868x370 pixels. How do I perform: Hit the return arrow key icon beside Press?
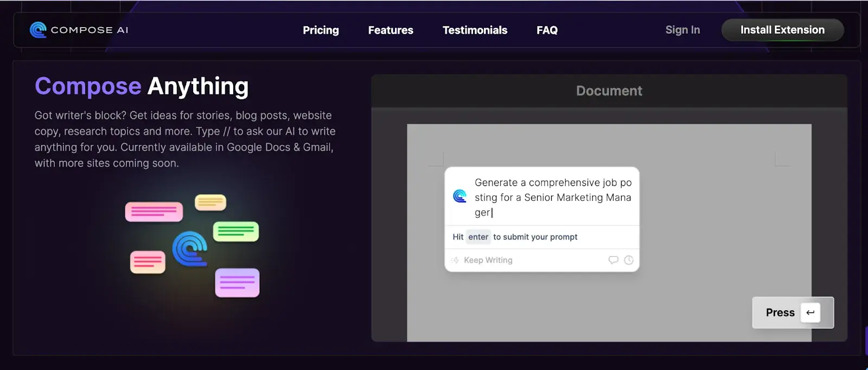tap(810, 312)
